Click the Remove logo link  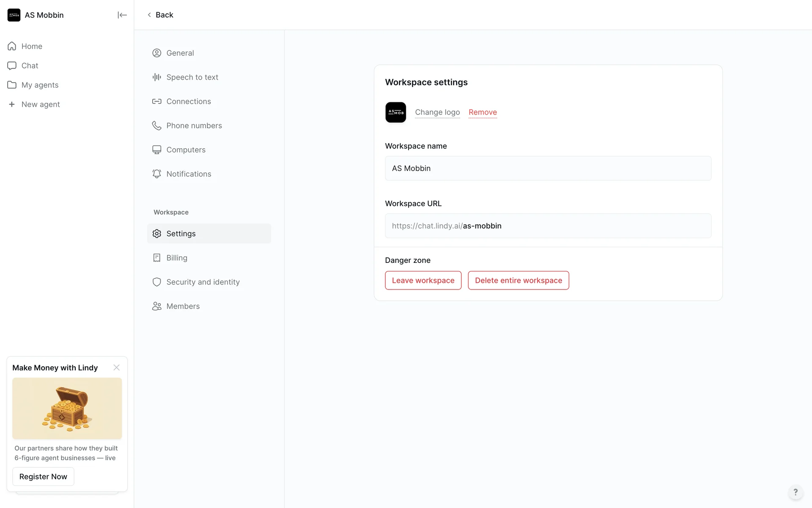(483, 112)
